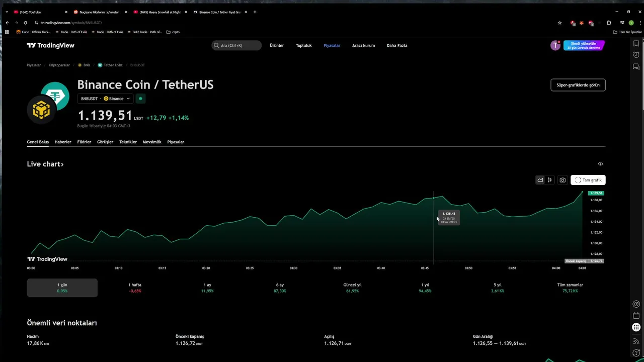Viewport: 644px width, 362px height.
Task: Select the 1 yıl time range
Action: coord(425,288)
